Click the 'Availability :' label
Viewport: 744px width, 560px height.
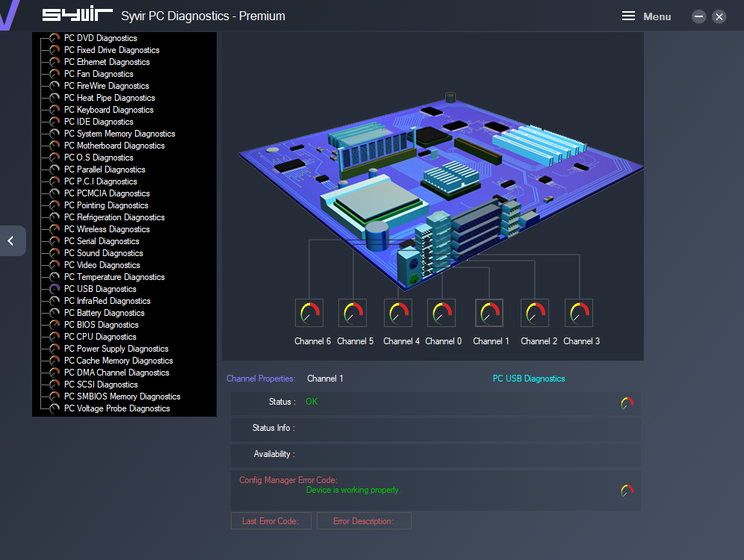click(274, 454)
